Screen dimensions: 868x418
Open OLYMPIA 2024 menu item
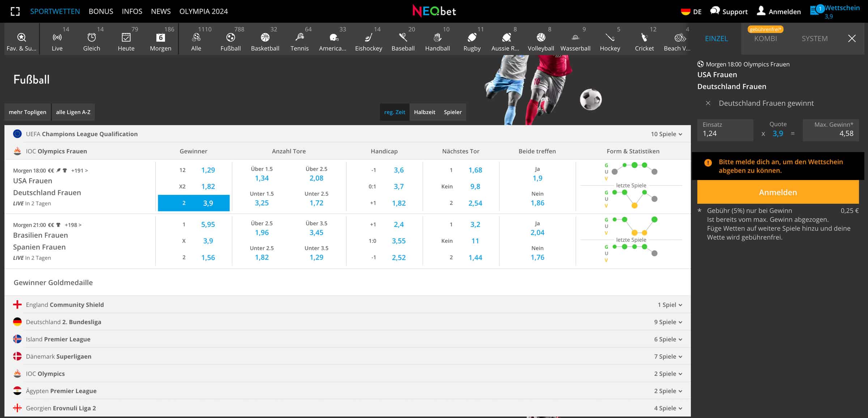pos(204,11)
